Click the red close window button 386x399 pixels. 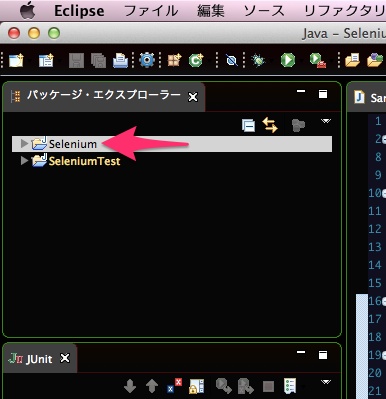point(14,33)
